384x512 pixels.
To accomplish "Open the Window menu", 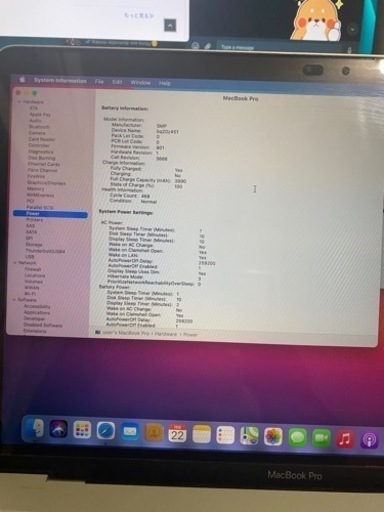I will click(140, 83).
